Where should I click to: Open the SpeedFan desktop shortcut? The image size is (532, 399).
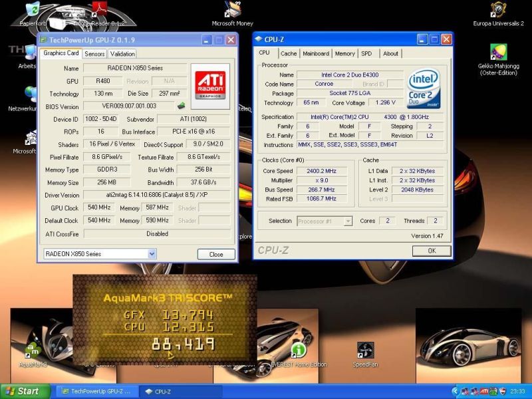click(365, 355)
